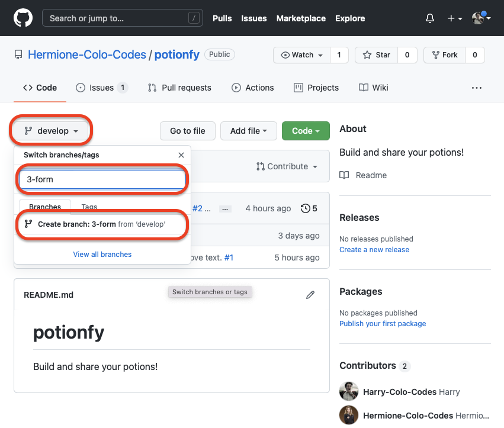Open the develop branch dropdown
Image resolution: width=504 pixels, height=428 pixels.
tap(52, 131)
